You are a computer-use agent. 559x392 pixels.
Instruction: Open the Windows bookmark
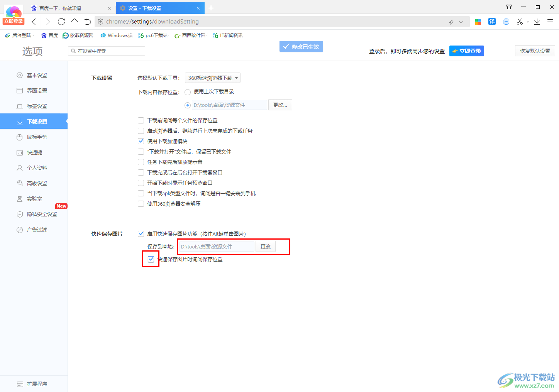116,35
